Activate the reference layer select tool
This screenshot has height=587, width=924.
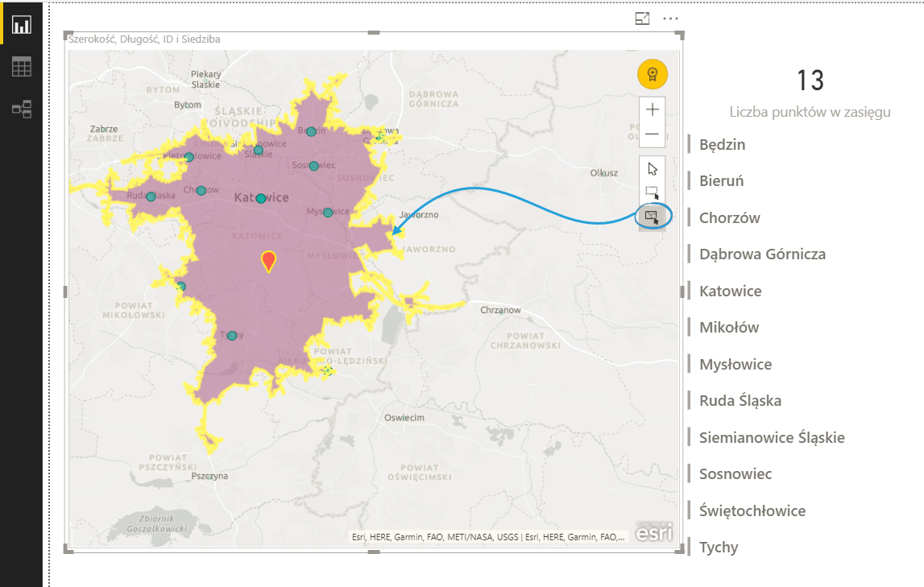point(652,217)
